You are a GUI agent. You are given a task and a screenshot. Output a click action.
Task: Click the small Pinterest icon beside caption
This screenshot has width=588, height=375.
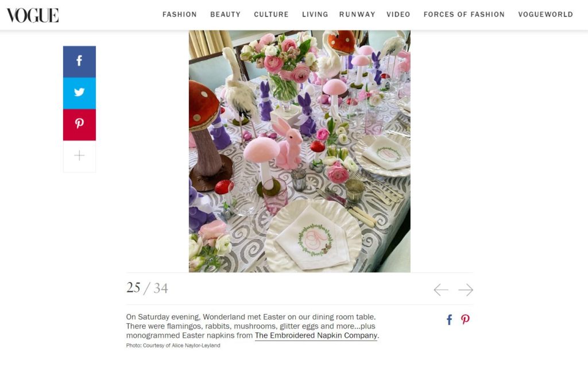(465, 319)
